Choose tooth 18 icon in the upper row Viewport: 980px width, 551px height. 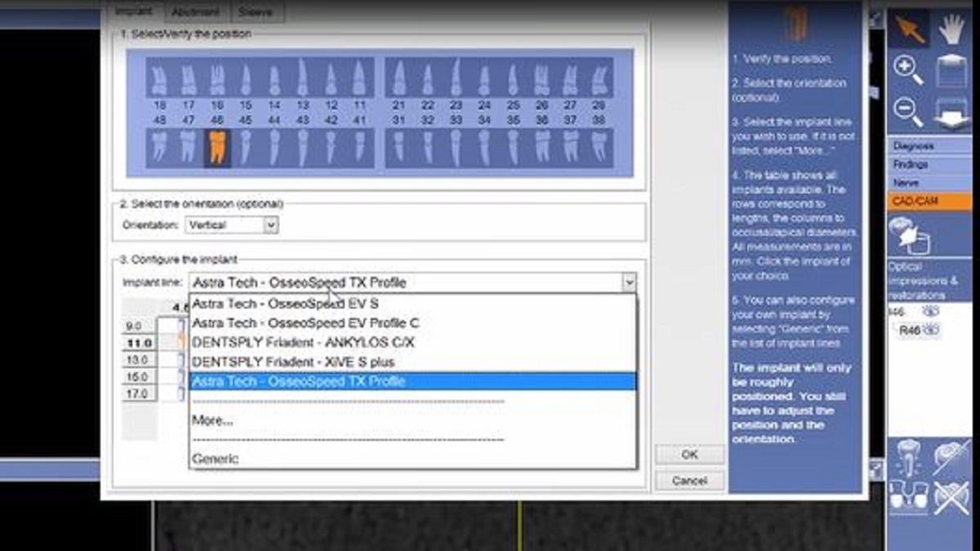click(160, 80)
